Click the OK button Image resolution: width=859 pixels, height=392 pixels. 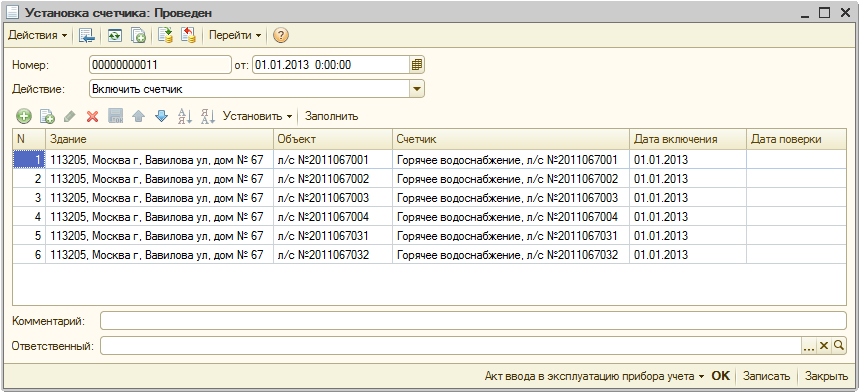(720, 376)
